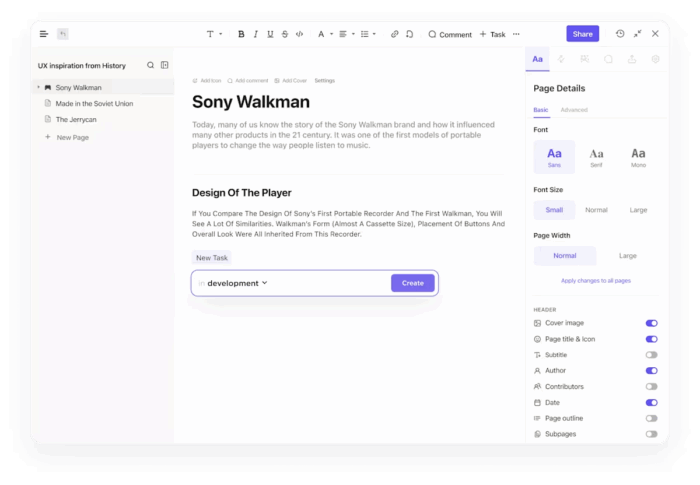Click Apply changes to all pages
Screen dimensions: 700x485
pyautogui.click(x=596, y=281)
